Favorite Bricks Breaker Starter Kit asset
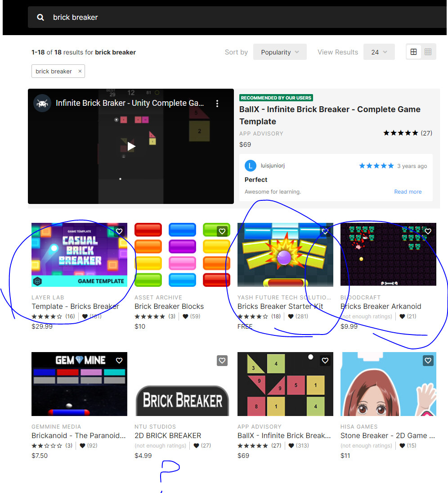The image size is (448, 493). point(325,231)
